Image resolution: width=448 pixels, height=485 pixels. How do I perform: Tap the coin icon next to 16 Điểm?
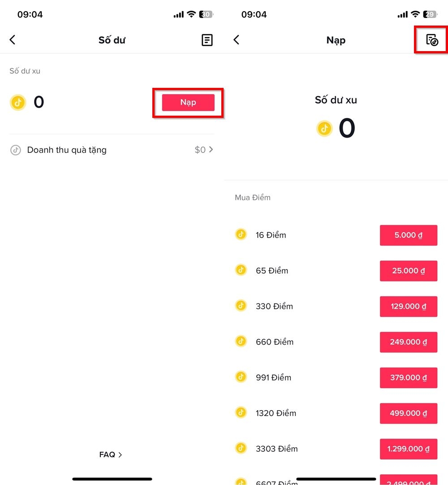click(241, 234)
